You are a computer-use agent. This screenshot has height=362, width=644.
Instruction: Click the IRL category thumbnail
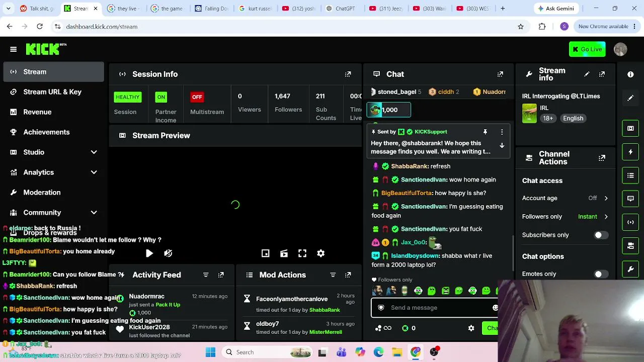pos(529,113)
